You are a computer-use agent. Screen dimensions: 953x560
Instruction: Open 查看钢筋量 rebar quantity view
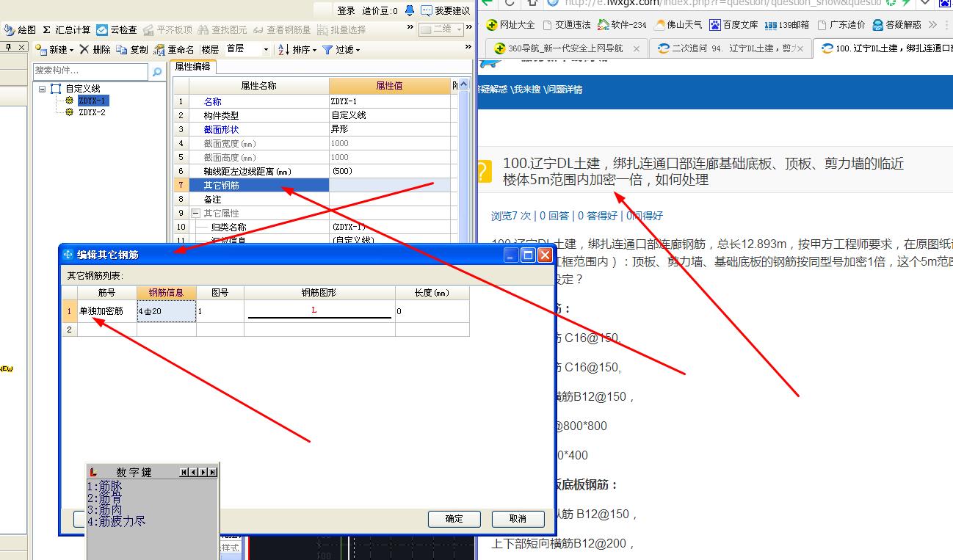tap(282, 30)
